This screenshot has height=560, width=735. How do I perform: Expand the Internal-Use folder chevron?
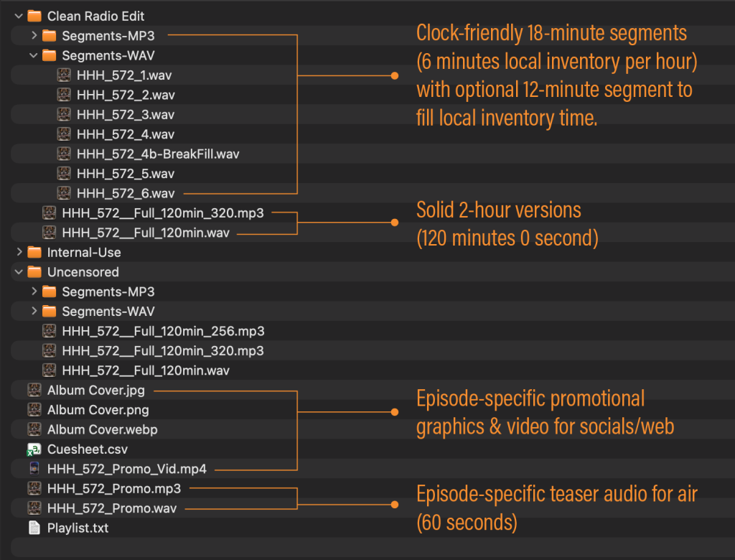pyautogui.click(x=19, y=252)
